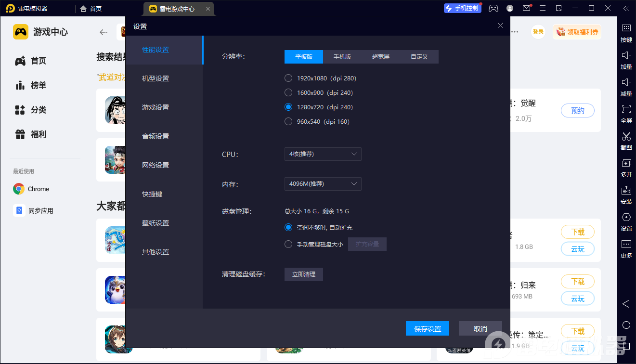Select the 960x540 resolution option
The image size is (636, 364).
(x=288, y=121)
